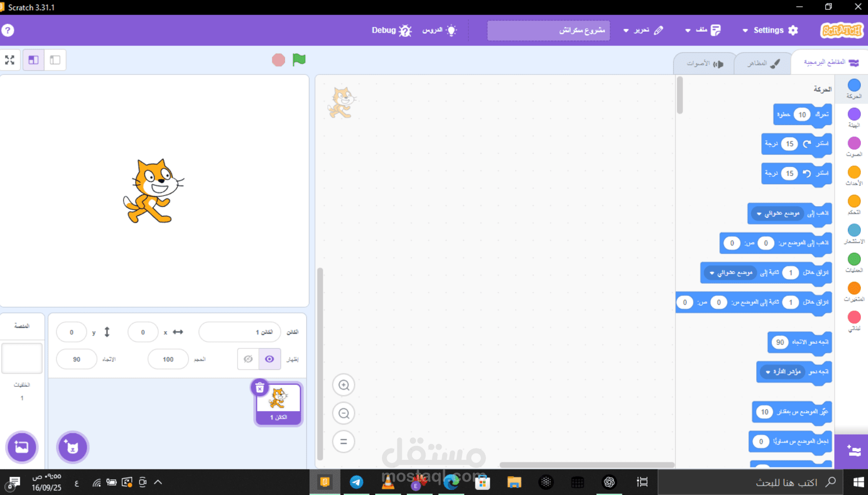Open Microsoft Store from the taskbar

pos(483,482)
